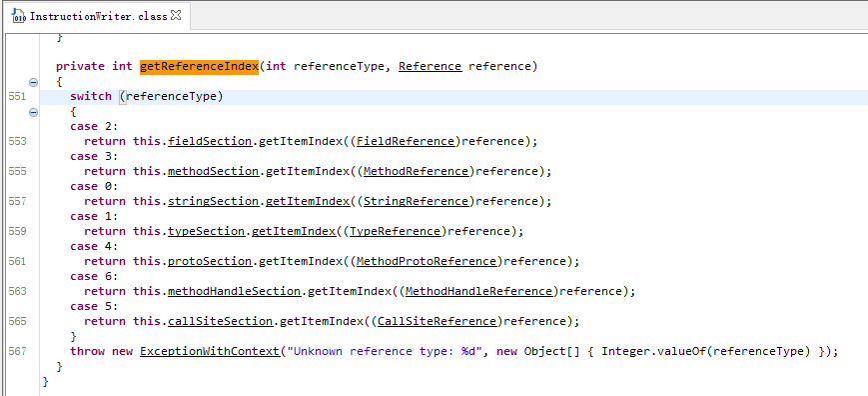Open the StringReference cast type link
The width and height of the screenshot is (868, 396).
[x=416, y=201]
